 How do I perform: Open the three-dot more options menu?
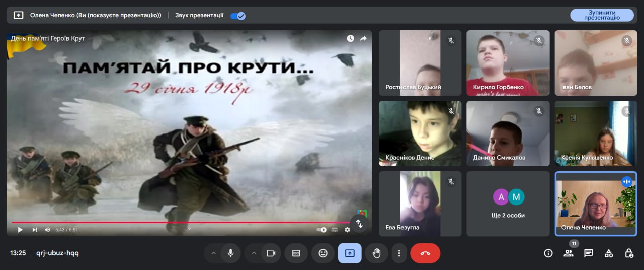[x=399, y=253]
